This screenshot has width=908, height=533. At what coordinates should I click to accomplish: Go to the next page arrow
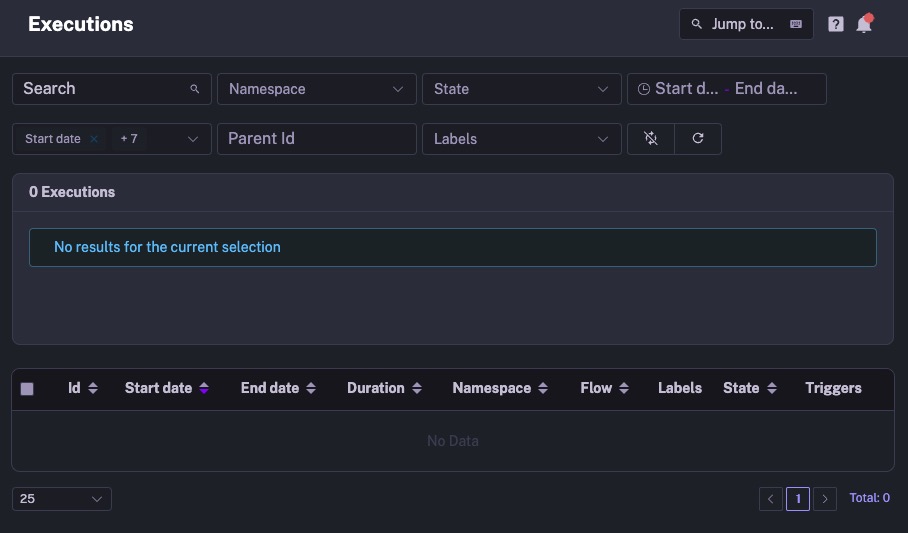tap(825, 498)
